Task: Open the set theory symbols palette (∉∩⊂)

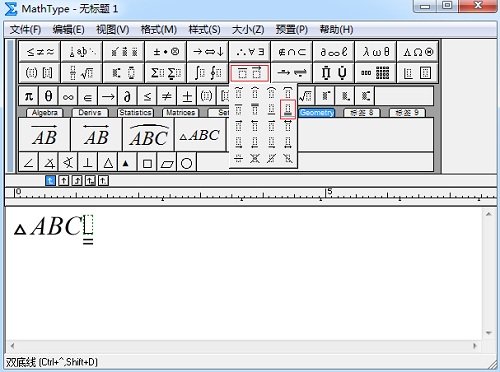Action: tap(292, 52)
